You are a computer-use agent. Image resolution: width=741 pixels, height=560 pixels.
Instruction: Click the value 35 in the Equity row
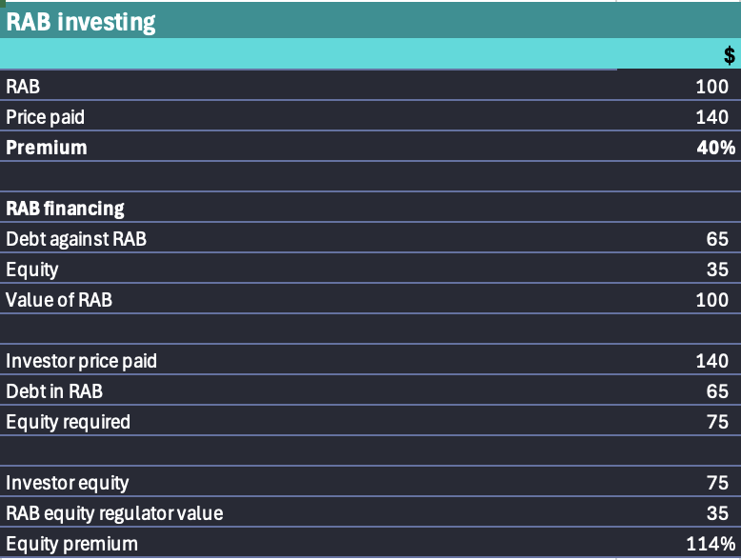pos(717,270)
